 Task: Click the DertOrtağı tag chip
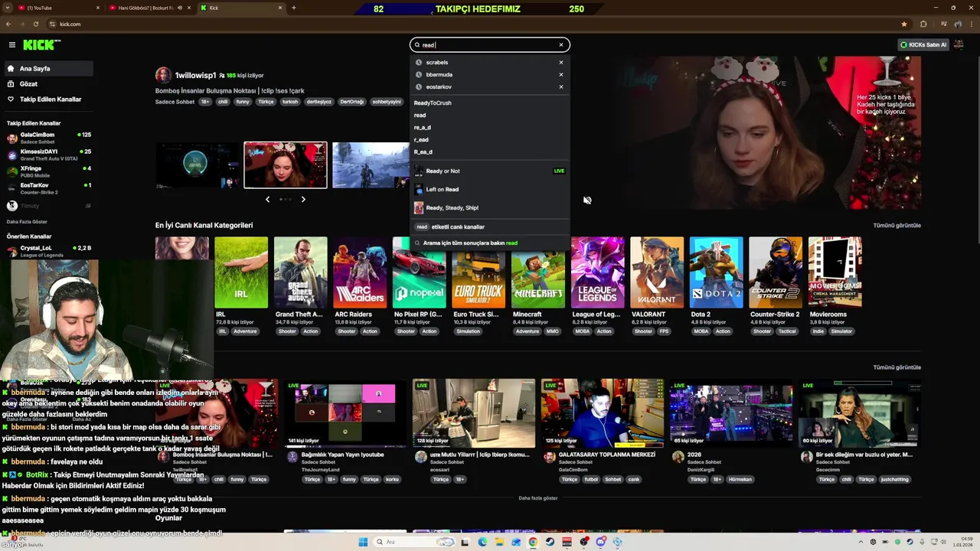[x=351, y=102]
